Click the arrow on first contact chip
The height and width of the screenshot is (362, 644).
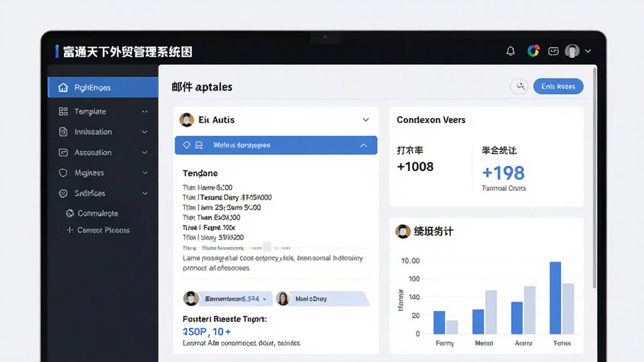coord(265,299)
